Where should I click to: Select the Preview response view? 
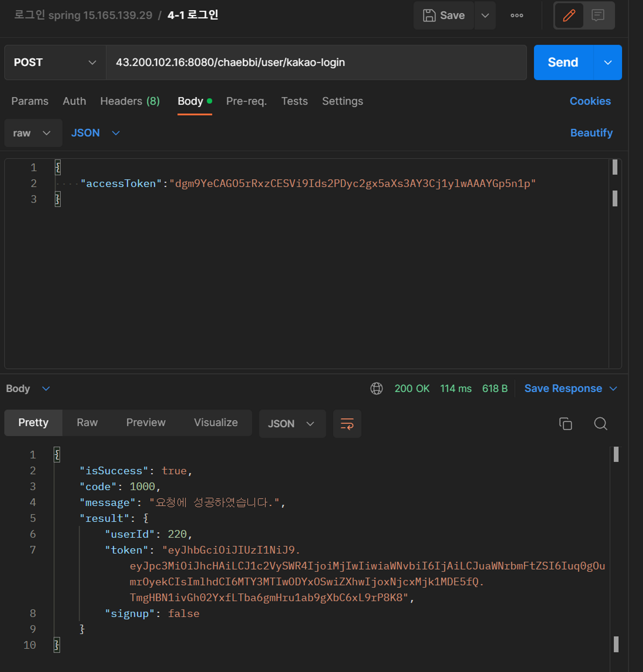click(x=146, y=423)
